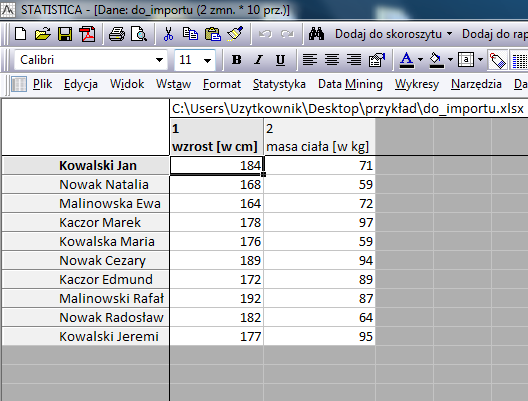Copy selection icon in toolbar

(190, 34)
